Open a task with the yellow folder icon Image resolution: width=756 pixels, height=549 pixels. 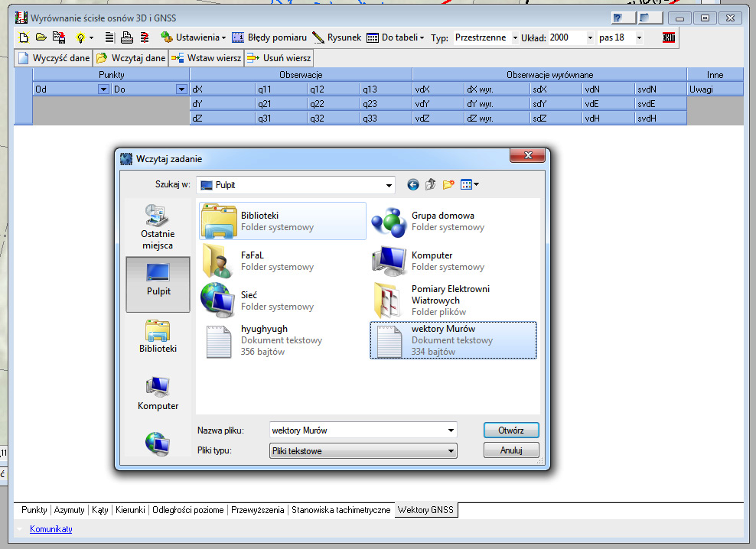(41, 37)
